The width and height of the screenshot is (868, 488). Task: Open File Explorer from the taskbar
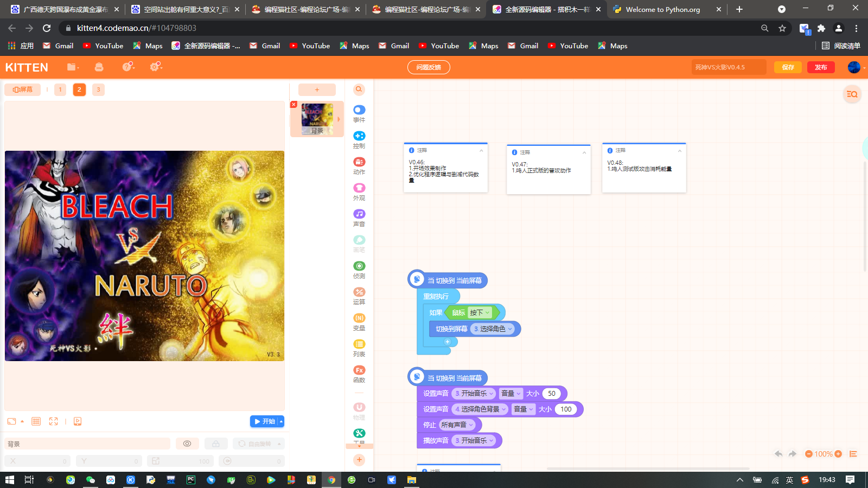click(x=412, y=480)
